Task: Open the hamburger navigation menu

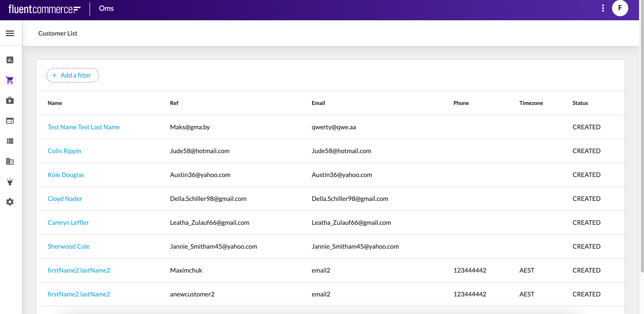Action: tap(10, 33)
